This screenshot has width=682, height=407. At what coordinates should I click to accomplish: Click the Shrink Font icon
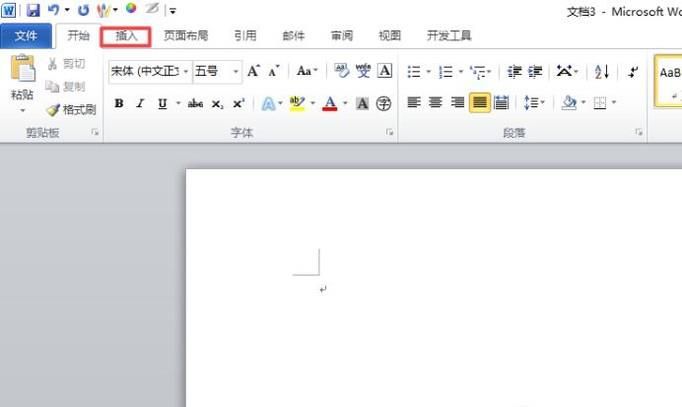[274, 71]
